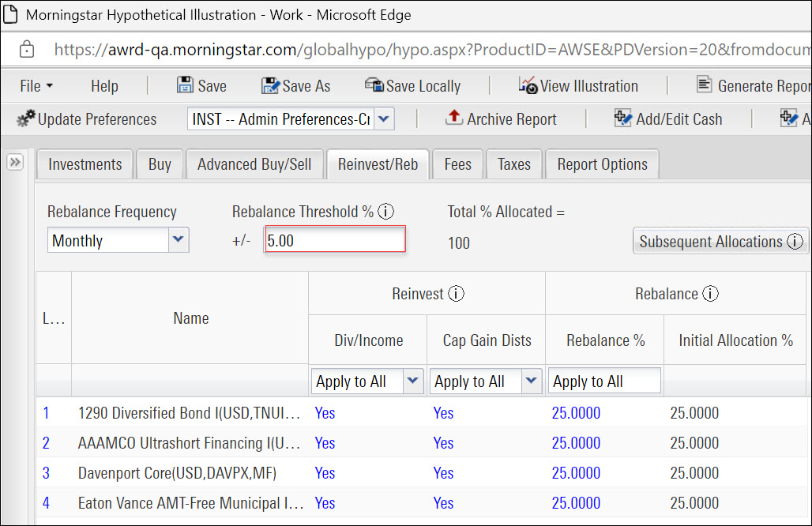Viewport: 812px width, 526px height.
Task: Click the Update Preferences gear icon
Action: coord(26,118)
